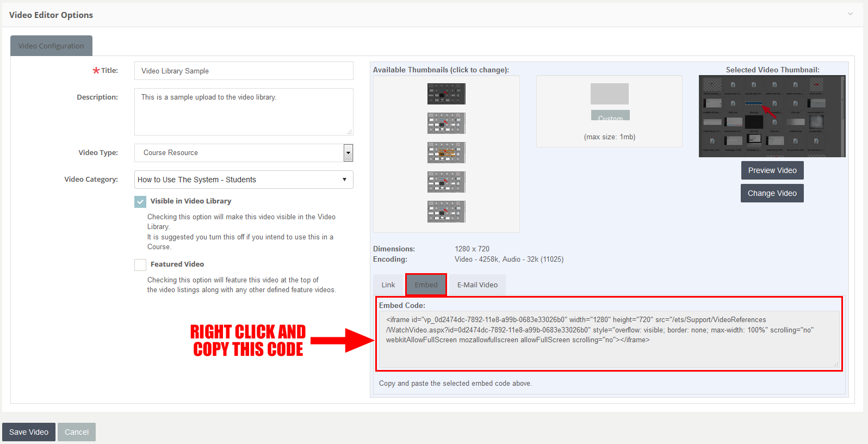Click the Custom thumbnail upload placeholder
Viewport: 868px width, 444px height.
point(610,102)
